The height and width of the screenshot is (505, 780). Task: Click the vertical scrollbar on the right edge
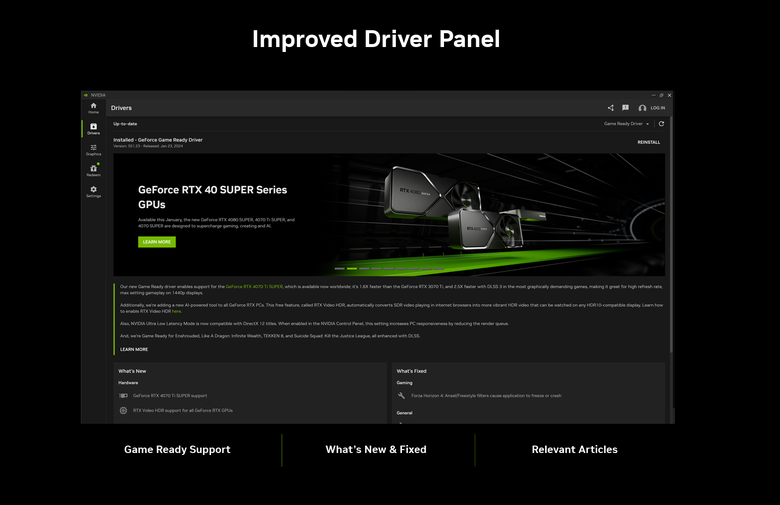671,234
